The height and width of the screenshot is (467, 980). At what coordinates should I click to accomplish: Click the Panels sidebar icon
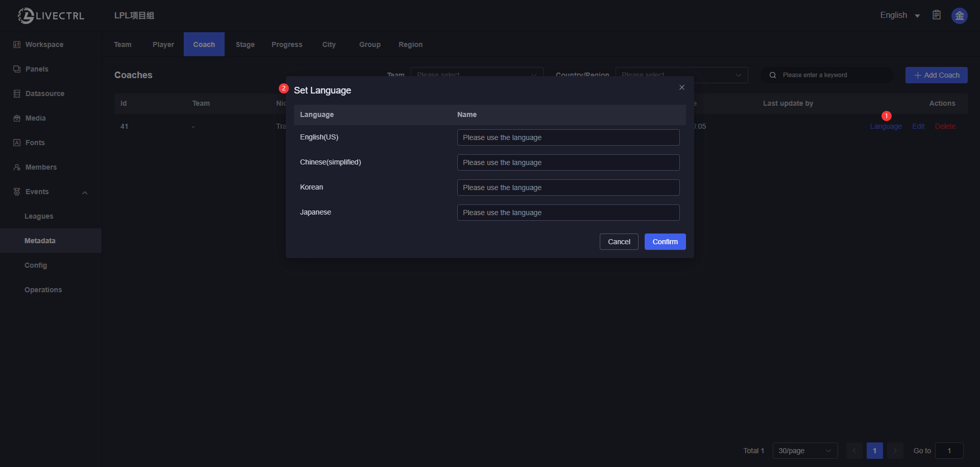[17, 69]
